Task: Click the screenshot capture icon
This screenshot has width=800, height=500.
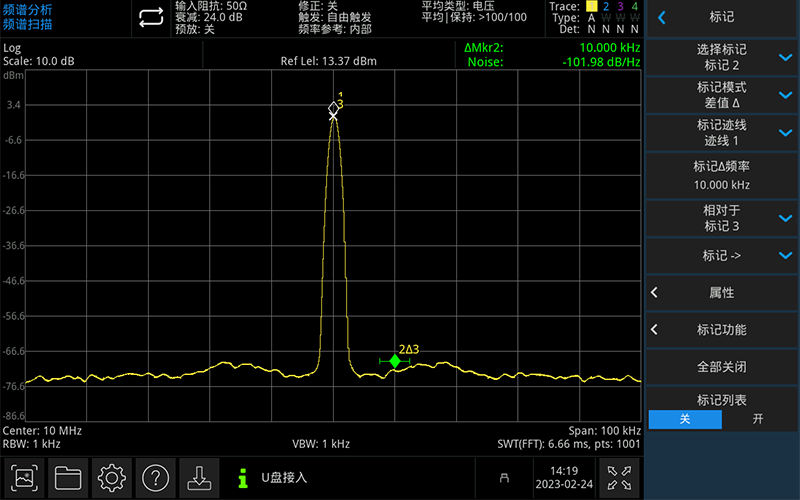Action: click(x=27, y=478)
